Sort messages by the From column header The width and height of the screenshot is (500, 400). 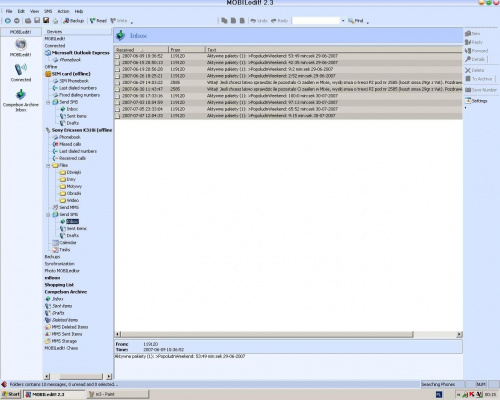[187, 50]
